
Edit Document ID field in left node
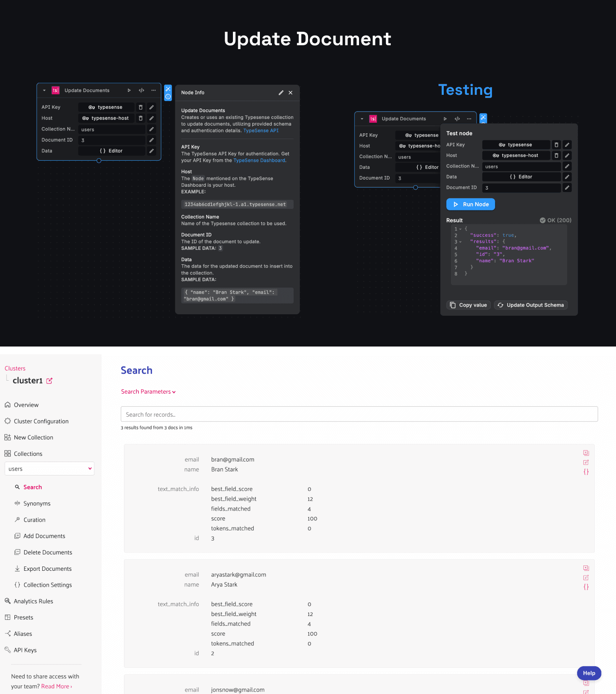tap(152, 140)
